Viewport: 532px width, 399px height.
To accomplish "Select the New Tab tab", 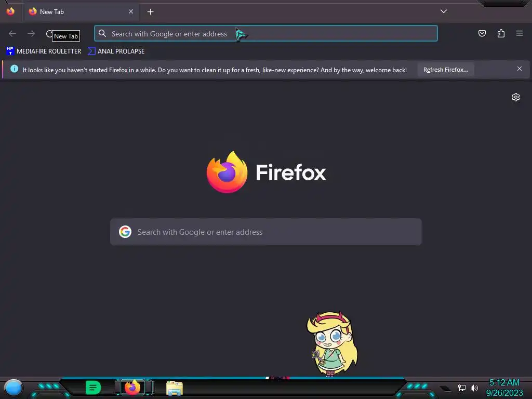I will click(81, 12).
